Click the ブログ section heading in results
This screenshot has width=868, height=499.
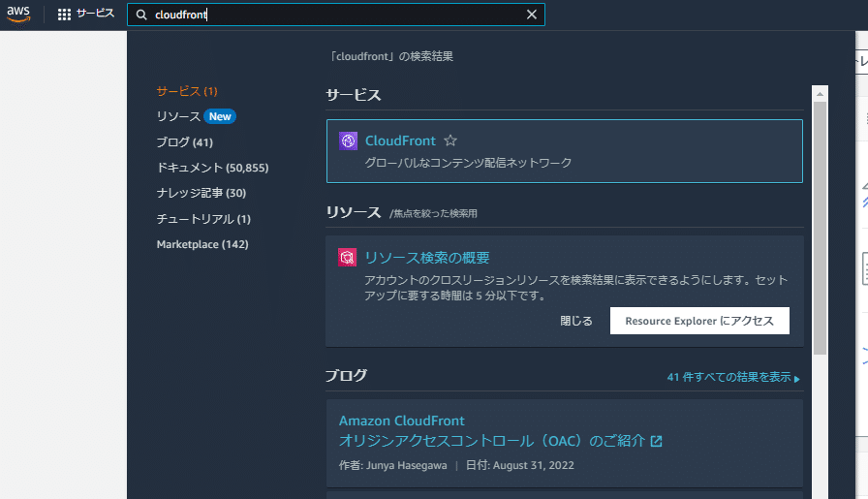click(346, 376)
